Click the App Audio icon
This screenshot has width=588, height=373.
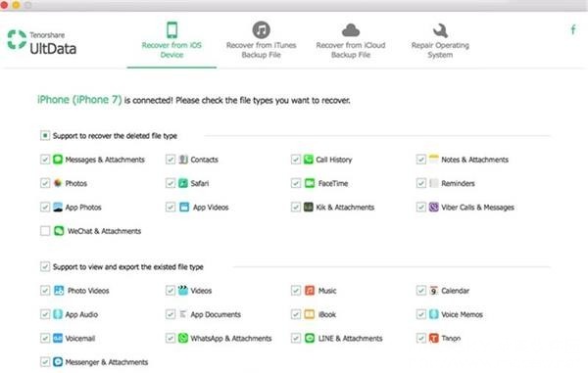[58, 314]
